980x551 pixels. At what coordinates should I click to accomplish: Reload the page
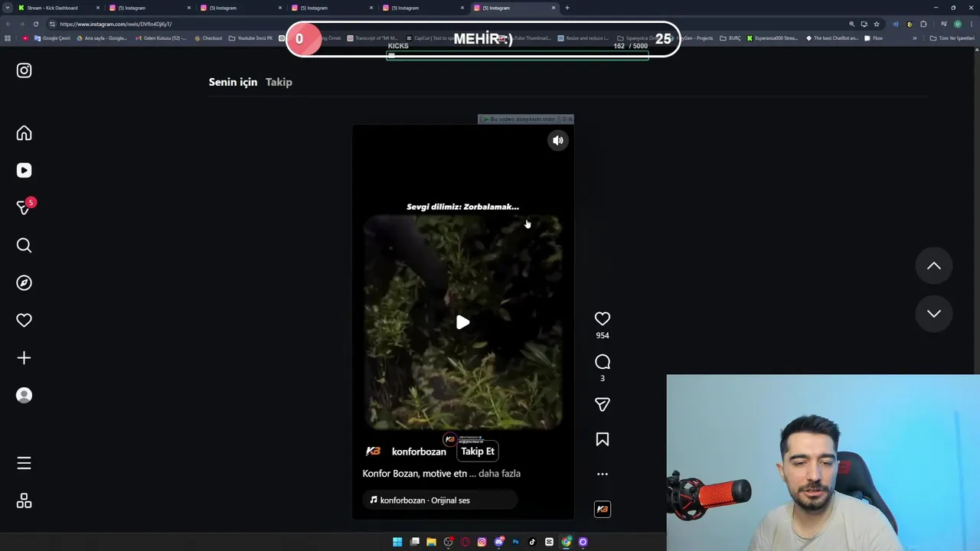pyautogui.click(x=35, y=24)
